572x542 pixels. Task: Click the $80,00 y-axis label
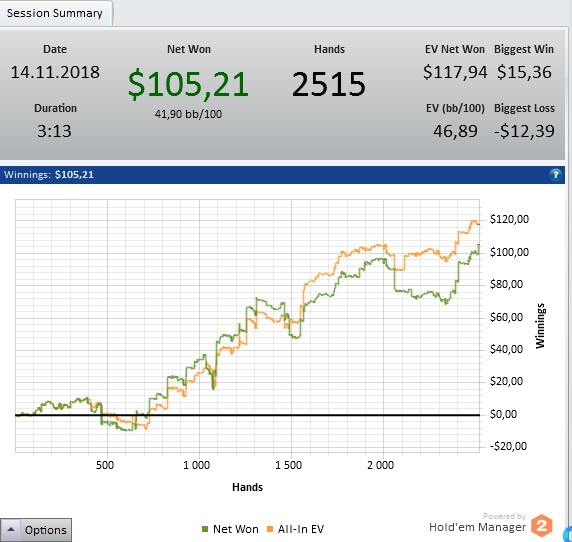[506, 284]
